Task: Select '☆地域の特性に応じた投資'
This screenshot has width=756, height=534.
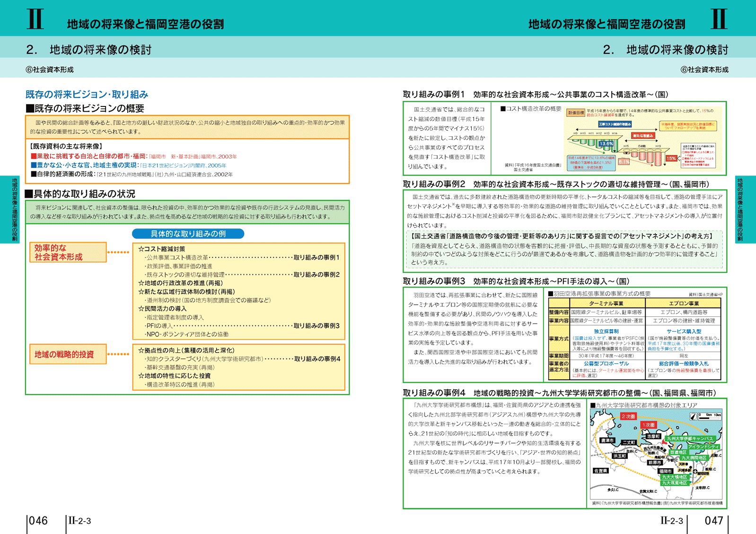Action: (x=174, y=376)
